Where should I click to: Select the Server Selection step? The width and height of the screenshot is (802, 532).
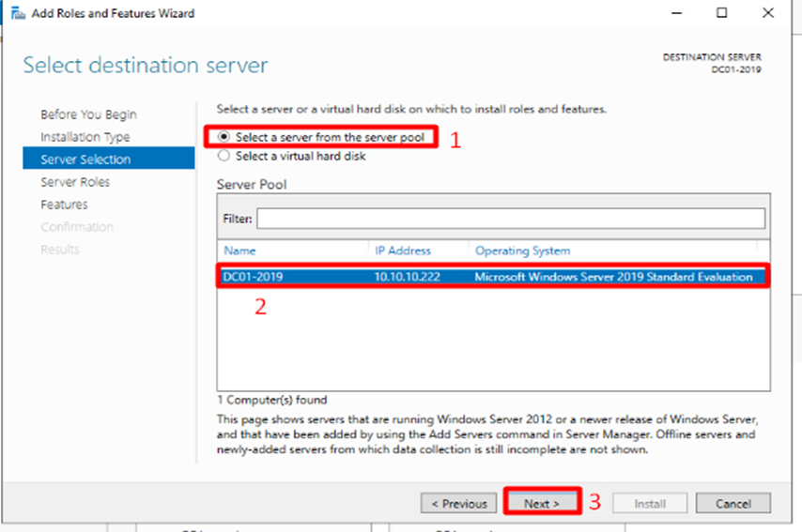click(x=85, y=160)
